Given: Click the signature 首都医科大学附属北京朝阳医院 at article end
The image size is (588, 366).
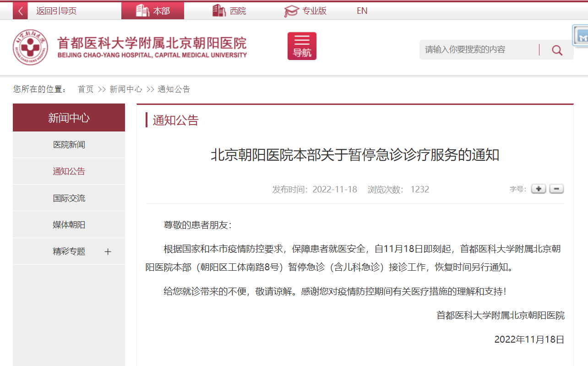Looking at the screenshot, I should [x=501, y=315].
